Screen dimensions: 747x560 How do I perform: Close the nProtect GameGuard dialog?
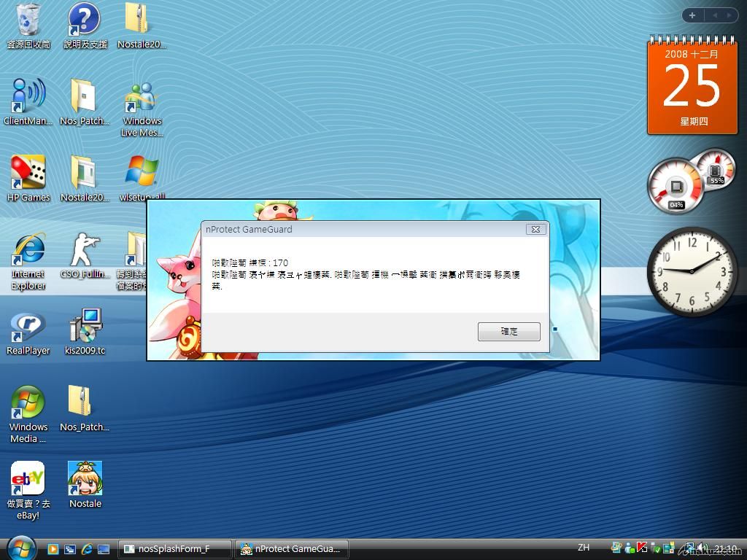click(535, 230)
